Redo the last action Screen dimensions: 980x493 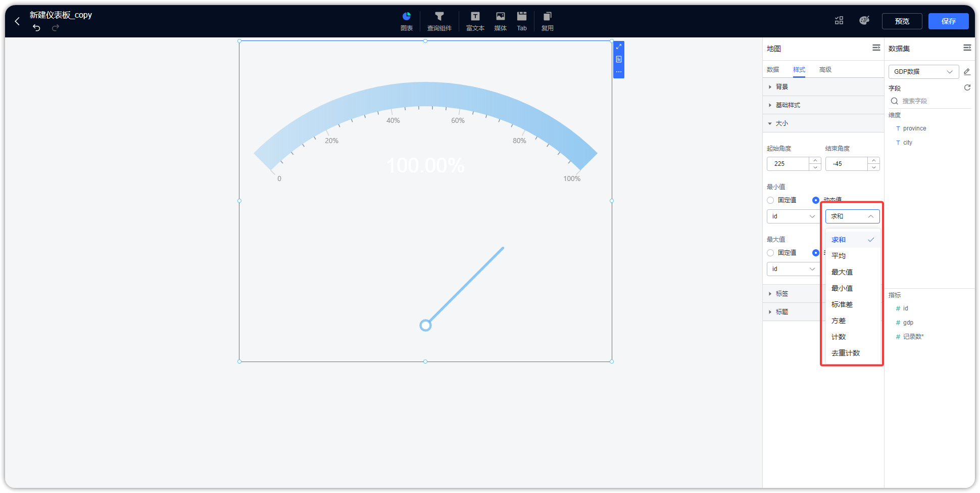pos(56,28)
